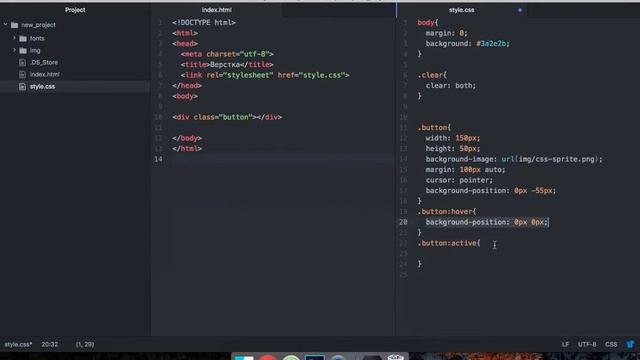The width and height of the screenshot is (640, 360).
Task: Click line number 10 in index.html gutter
Action: pyautogui.click(x=158, y=117)
